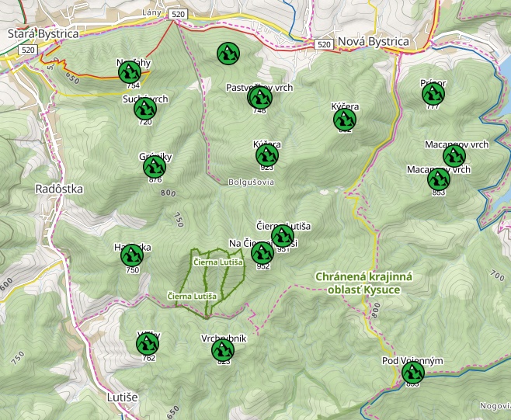Click the Bolgušovia locality label

251,182
